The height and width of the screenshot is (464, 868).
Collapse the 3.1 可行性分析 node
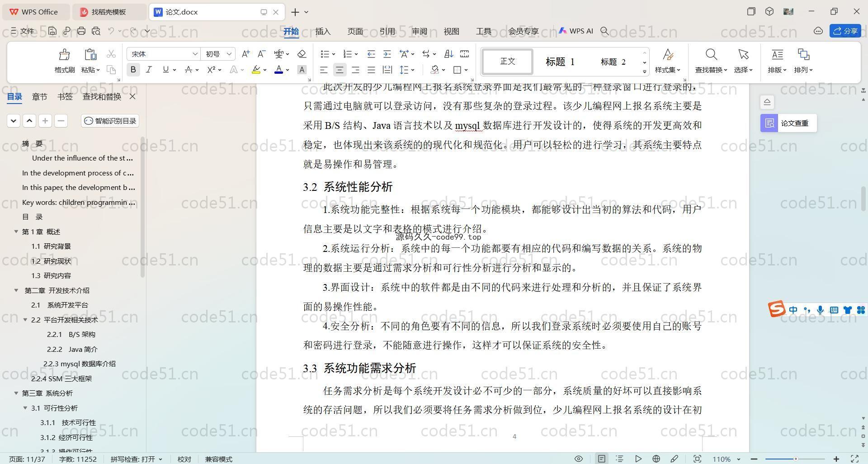click(25, 408)
